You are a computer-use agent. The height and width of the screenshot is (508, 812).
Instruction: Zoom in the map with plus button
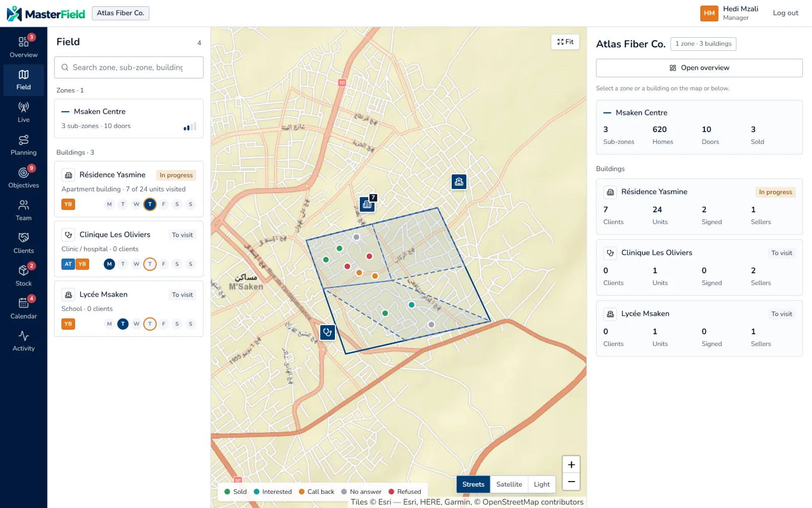(571, 464)
